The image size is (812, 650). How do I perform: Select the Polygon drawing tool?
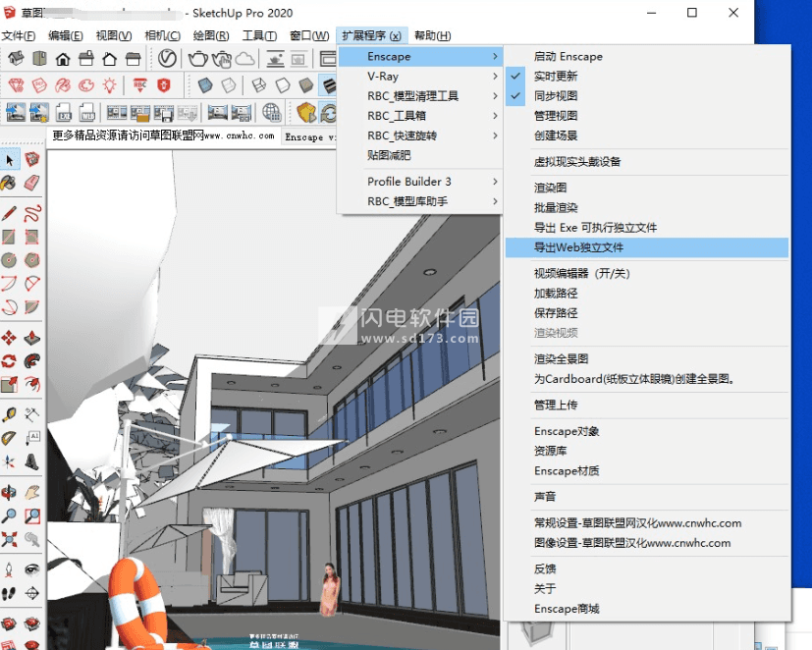pyautogui.click(x=32, y=260)
